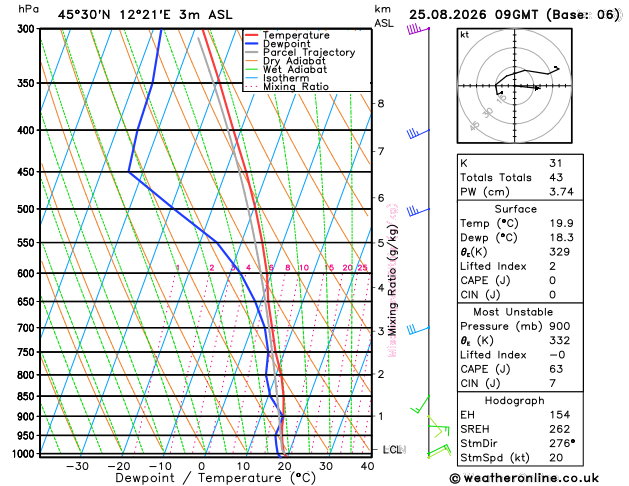This screenshot has height=486, width=629.
Task: Click the LCL marker label
Action: pos(394,450)
